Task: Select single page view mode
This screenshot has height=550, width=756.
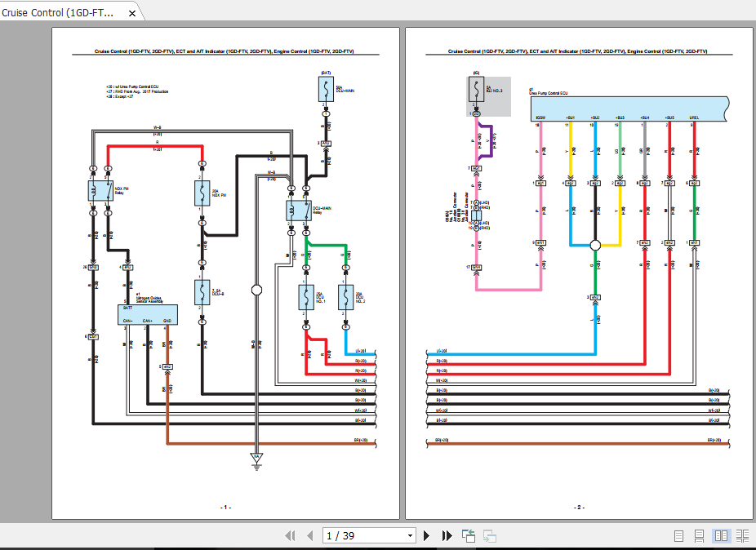Action: point(678,535)
